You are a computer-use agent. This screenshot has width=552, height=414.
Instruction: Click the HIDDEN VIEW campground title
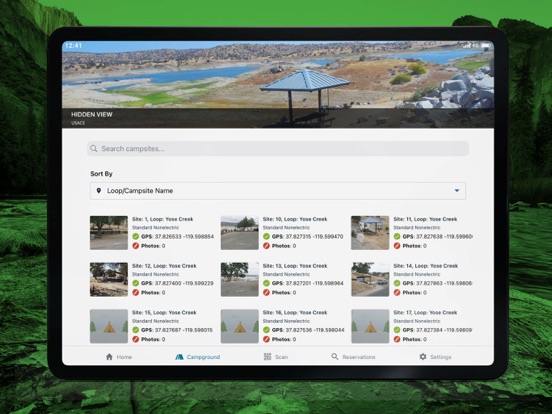[92, 114]
